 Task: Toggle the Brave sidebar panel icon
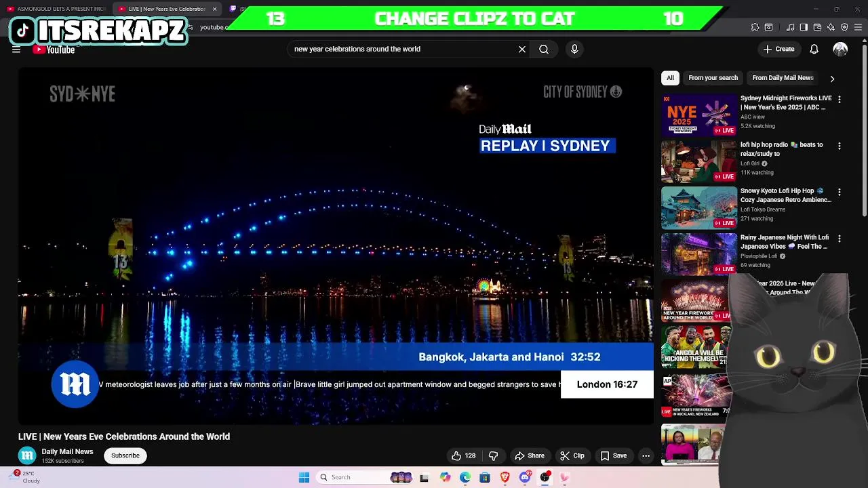[804, 27]
